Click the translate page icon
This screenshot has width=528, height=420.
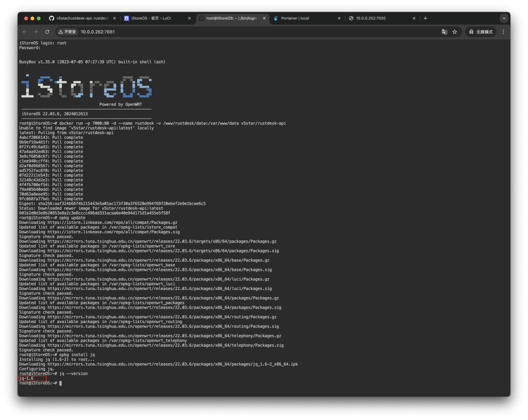444,31
